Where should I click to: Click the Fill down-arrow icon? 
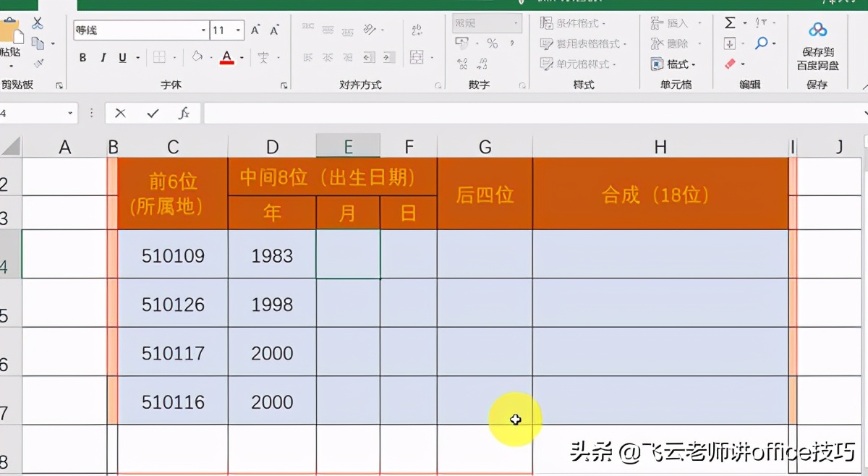click(730, 43)
